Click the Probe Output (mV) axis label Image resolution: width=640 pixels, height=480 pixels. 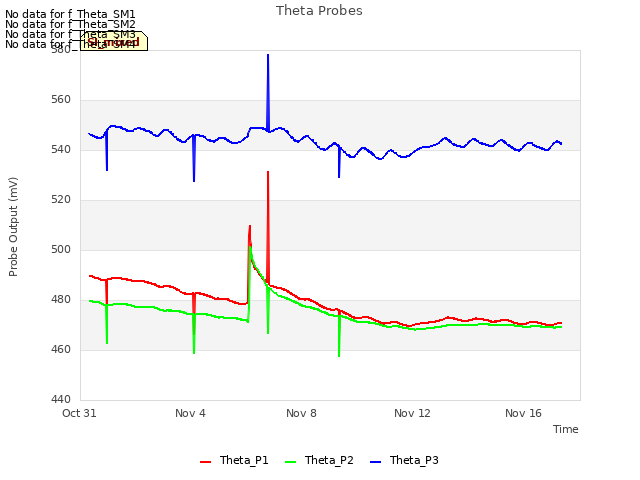[13, 227]
